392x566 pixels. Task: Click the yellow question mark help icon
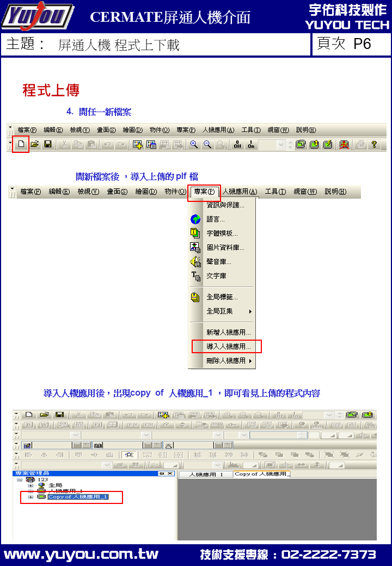(374, 144)
